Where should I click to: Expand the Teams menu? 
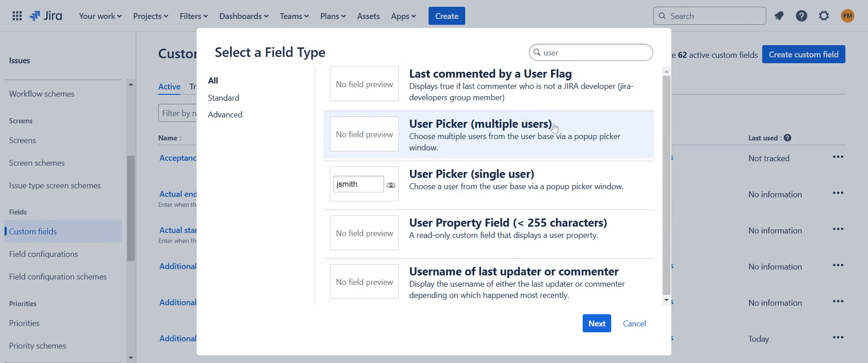(x=294, y=16)
